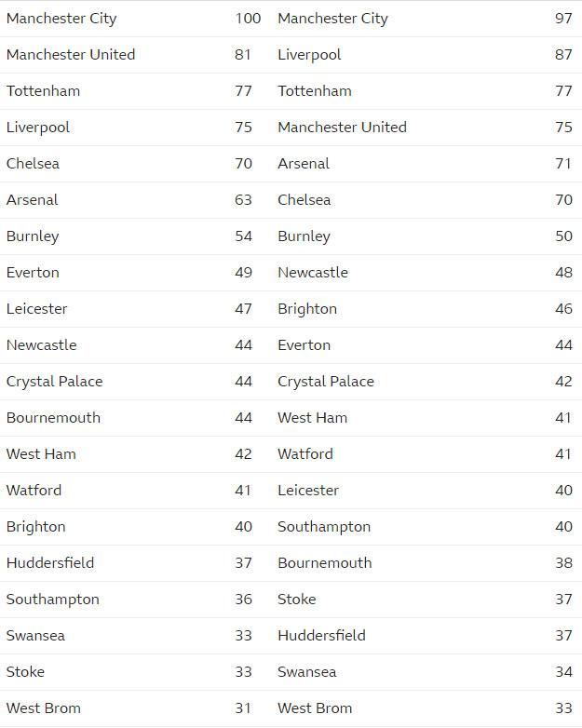582x728 pixels.
Task: Click Burnley's 50 points value
Action: [x=563, y=236]
